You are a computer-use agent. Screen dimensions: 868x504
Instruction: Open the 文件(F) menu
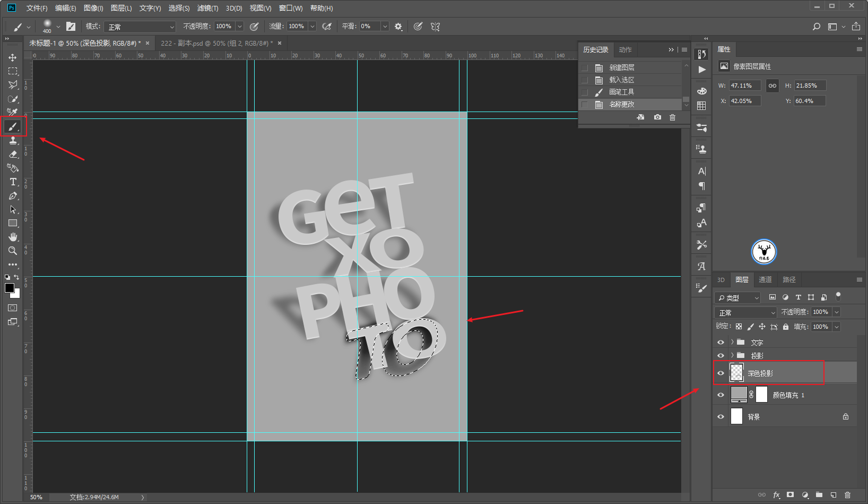pos(37,8)
